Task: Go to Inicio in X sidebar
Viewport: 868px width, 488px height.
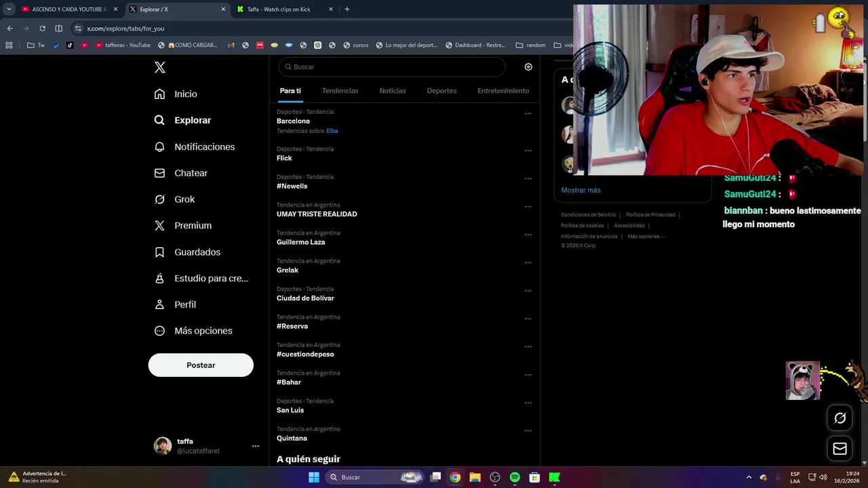Action: [176, 94]
